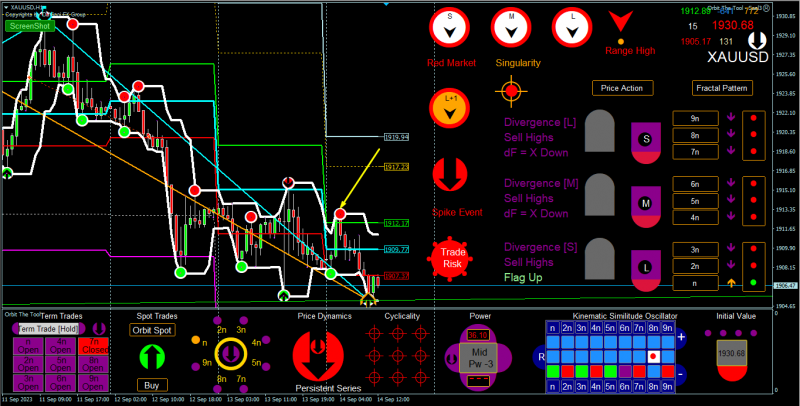Select the Price Action tab
Viewport: 800px width, 406px height.
coord(622,88)
